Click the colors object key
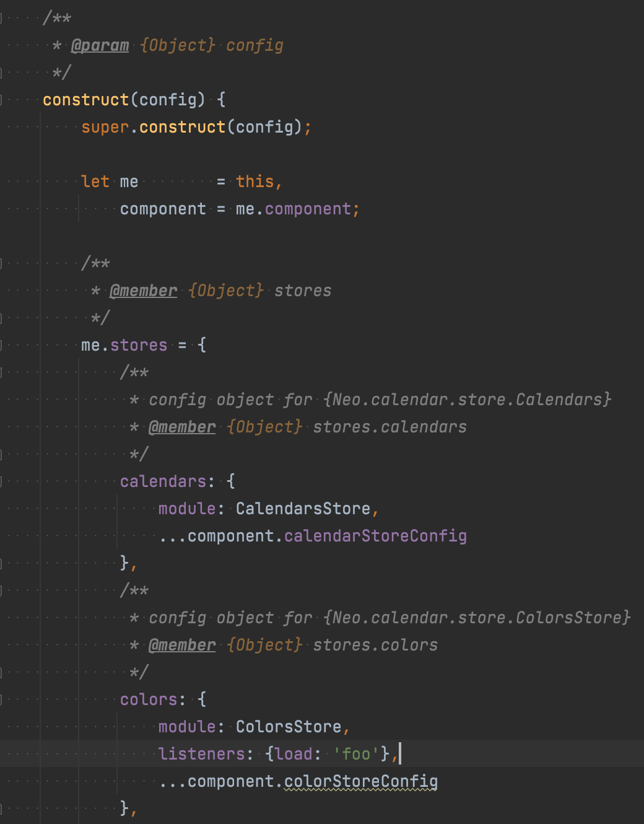Viewport: 644px width, 824px height. click(x=149, y=699)
